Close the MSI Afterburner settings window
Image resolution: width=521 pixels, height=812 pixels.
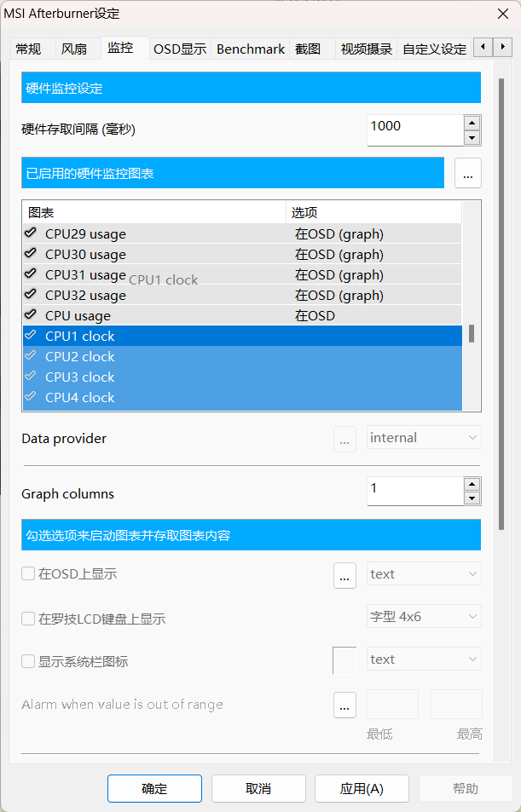click(503, 14)
